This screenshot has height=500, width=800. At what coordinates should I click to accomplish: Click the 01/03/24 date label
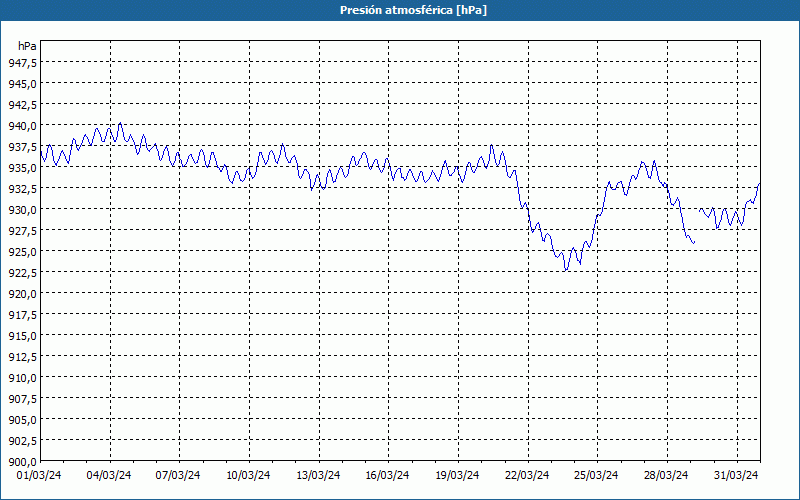(39, 475)
